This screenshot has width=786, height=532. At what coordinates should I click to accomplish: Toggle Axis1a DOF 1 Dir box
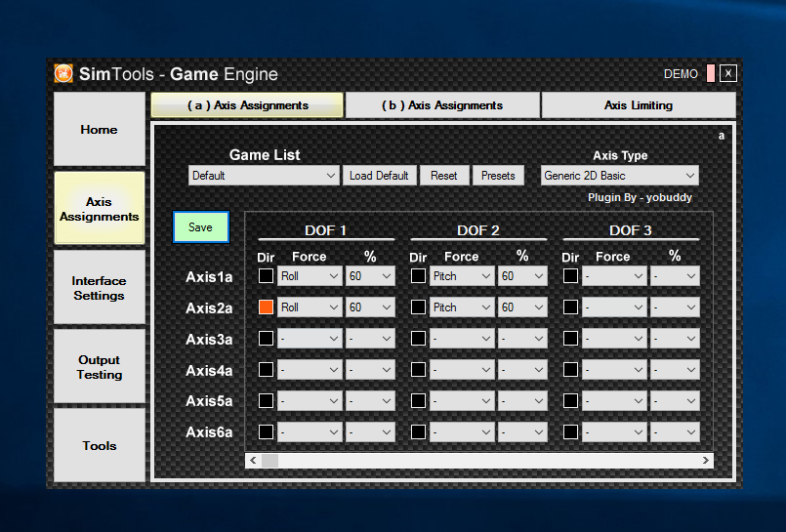[266, 276]
